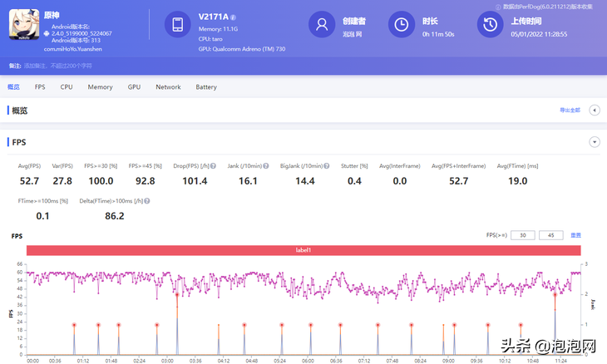Viewport: 607px width, 364px height.
Task: Click info icon next to V2171A
Action: pos(233,17)
